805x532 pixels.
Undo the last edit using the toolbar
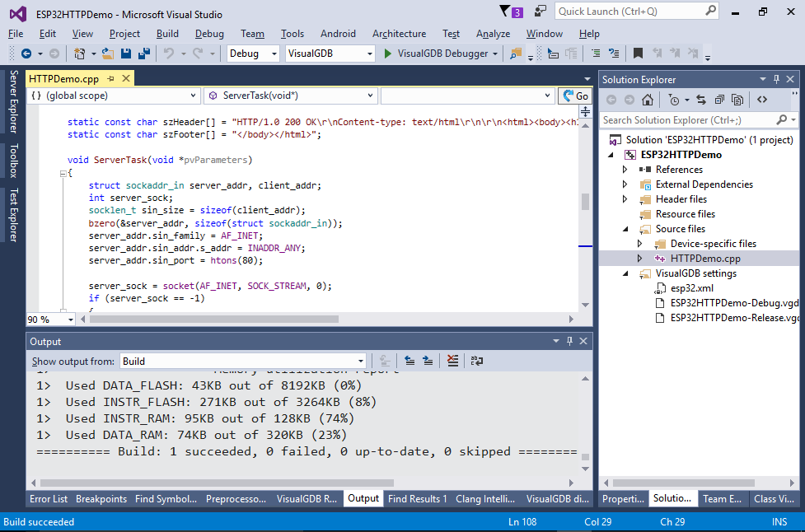[x=168, y=54]
